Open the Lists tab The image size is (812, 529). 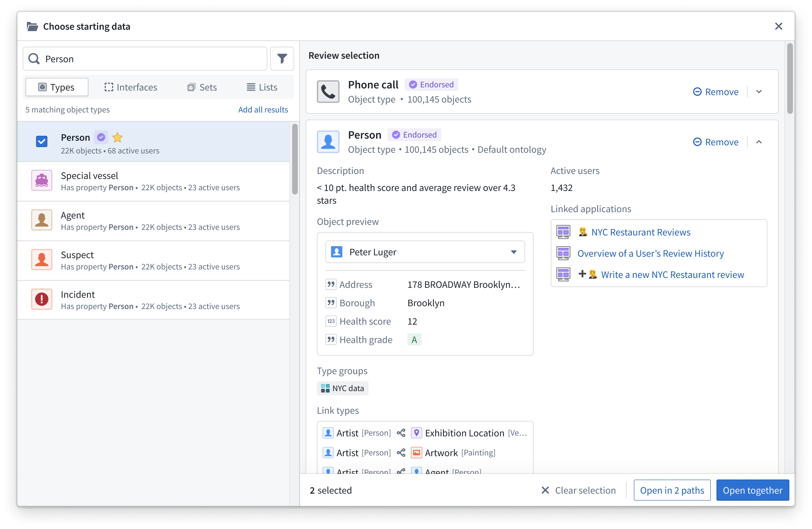[262, 87]
